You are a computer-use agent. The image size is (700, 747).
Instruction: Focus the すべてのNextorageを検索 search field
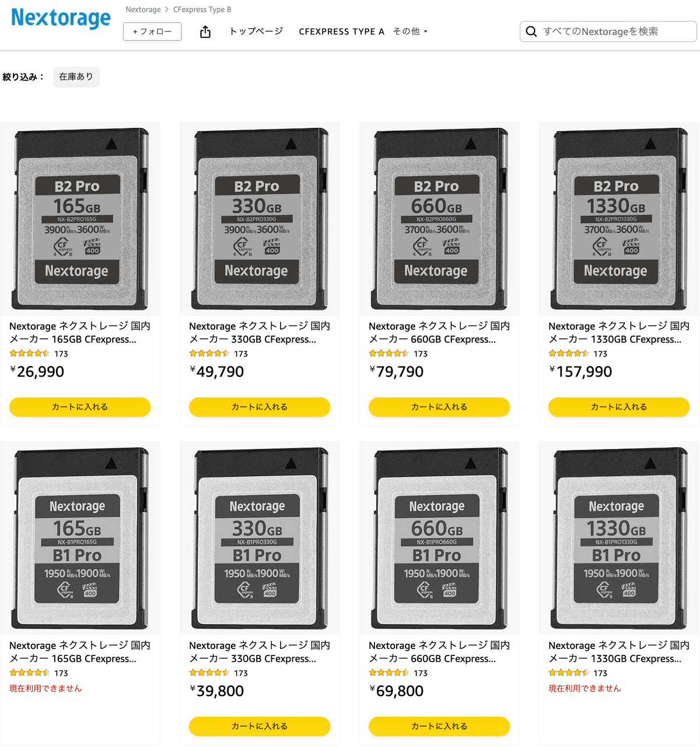click(608, 32)
